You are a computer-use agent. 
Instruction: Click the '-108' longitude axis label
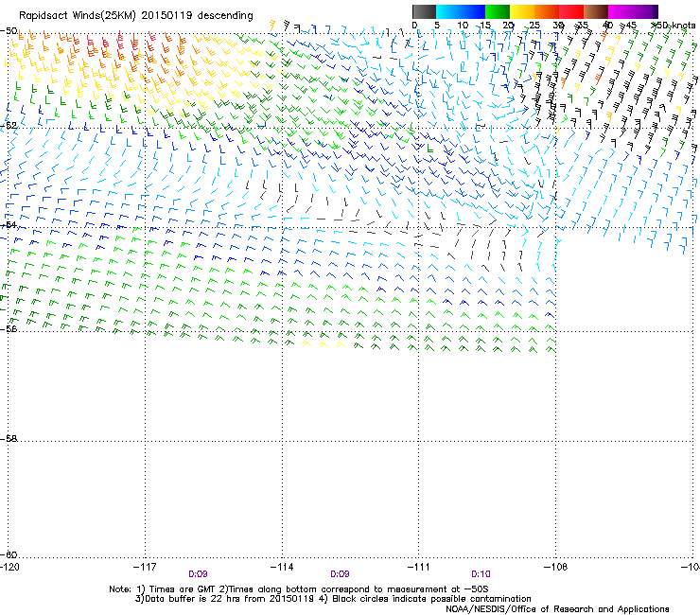556,567
